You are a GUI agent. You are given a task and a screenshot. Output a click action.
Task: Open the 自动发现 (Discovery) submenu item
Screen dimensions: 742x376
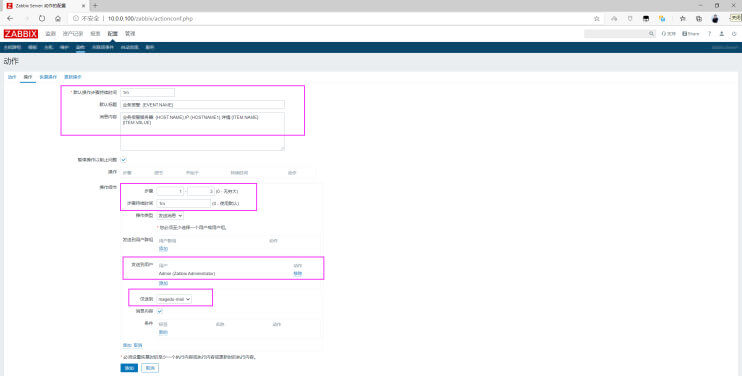click(x=130, y=47)
